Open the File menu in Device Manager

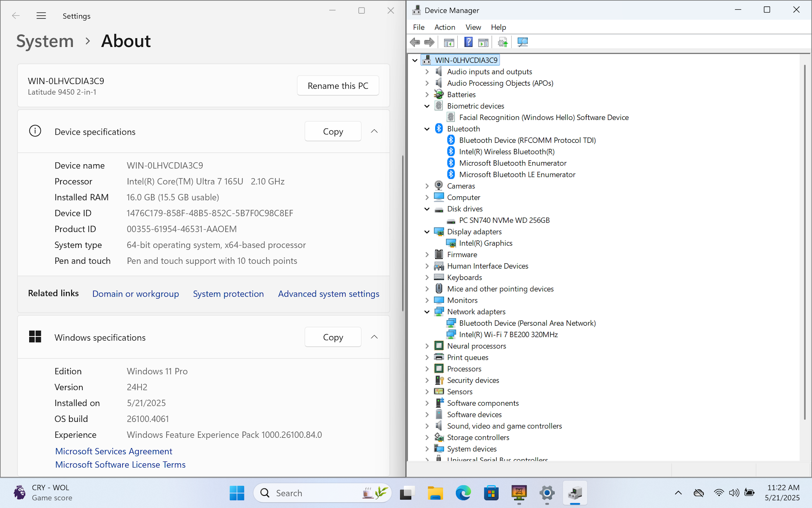[419, 27]
